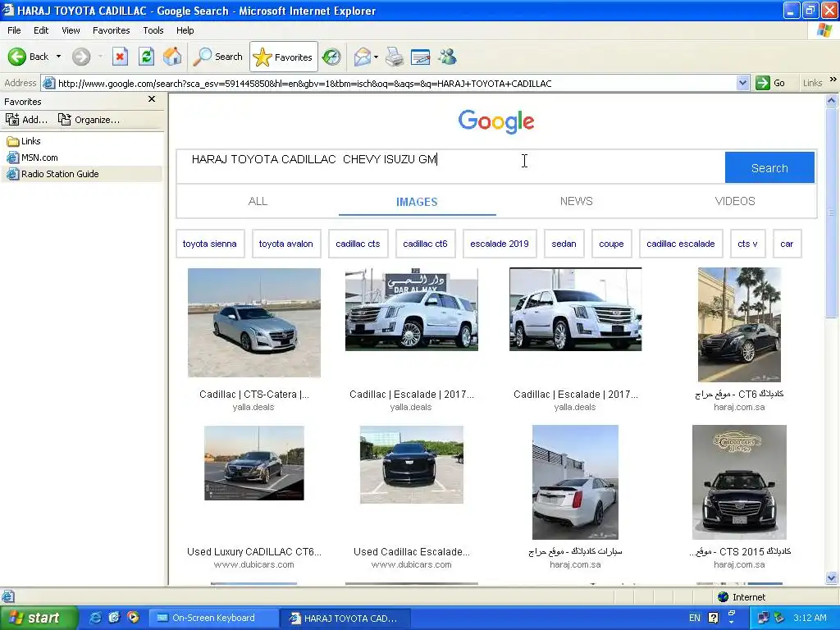Select the cadillac cts suggestion chip

(x=358, y=244)
